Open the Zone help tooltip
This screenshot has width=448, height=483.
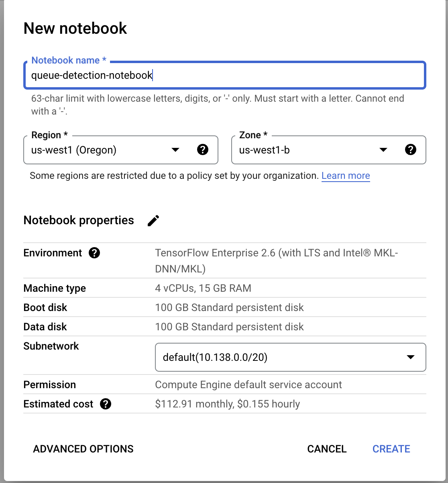(x=411, y=149)
